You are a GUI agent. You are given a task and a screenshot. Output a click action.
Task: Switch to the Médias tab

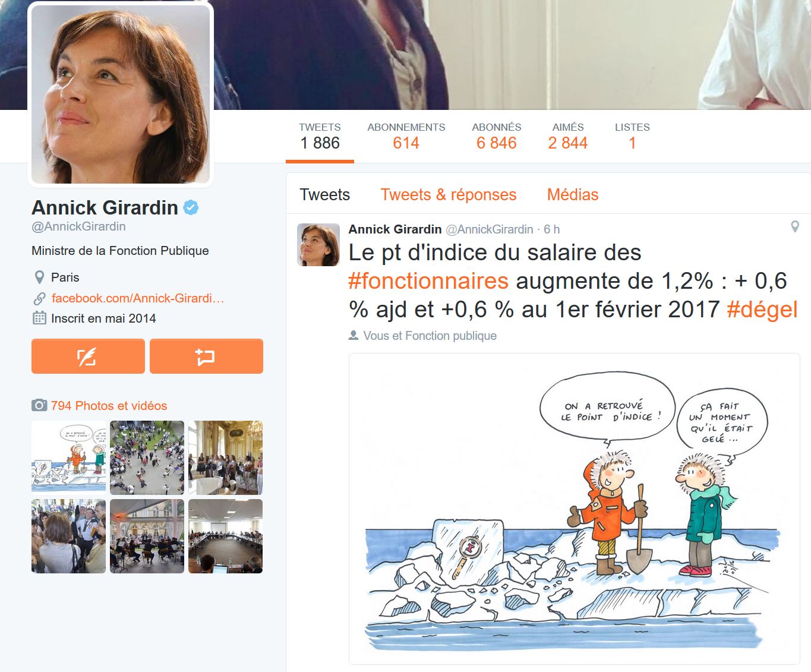pyautogui.click(x=573, y=195)
